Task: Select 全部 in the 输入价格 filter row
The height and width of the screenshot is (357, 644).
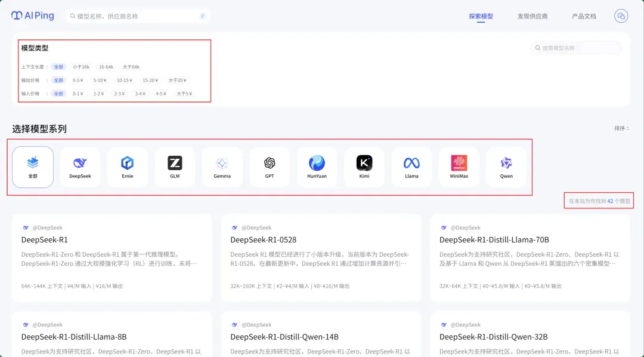Action: pos(58,94)
